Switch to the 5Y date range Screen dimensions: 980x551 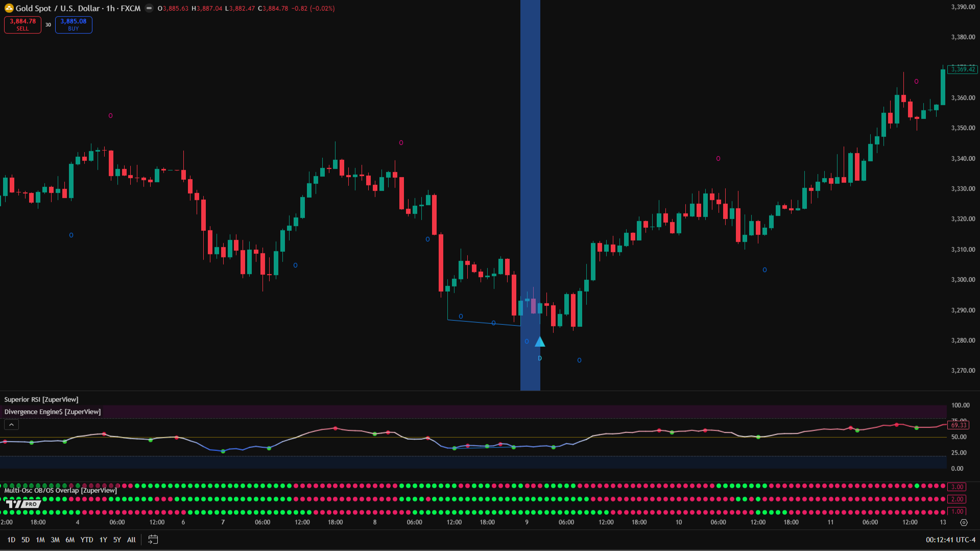tap(117, 540)
